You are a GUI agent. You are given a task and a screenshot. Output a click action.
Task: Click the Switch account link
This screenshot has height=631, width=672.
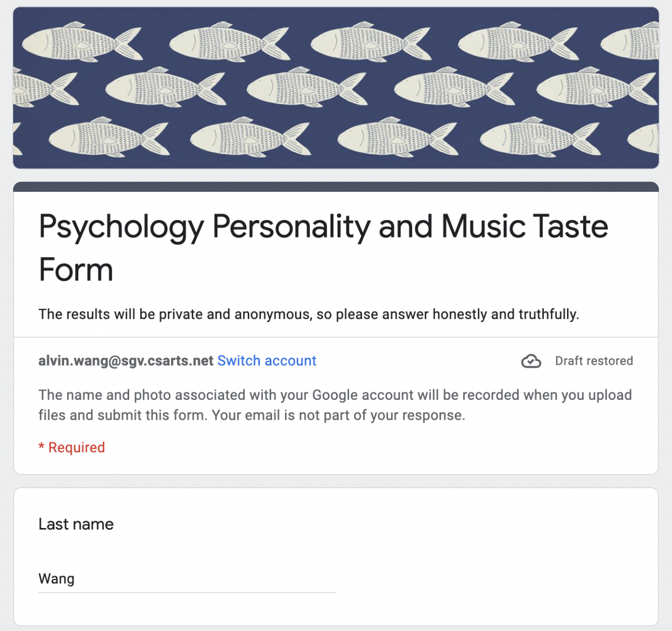(x=267, y=361)
